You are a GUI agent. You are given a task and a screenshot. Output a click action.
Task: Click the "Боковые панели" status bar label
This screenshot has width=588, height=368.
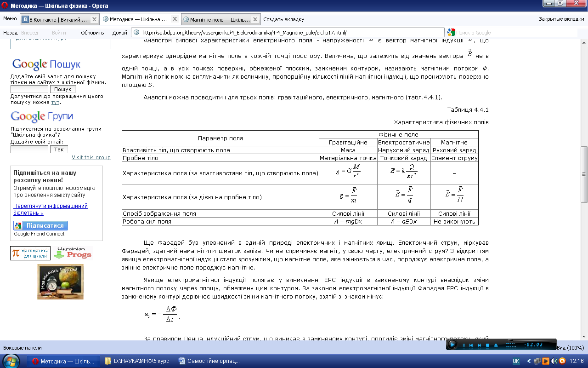[23, 348]
